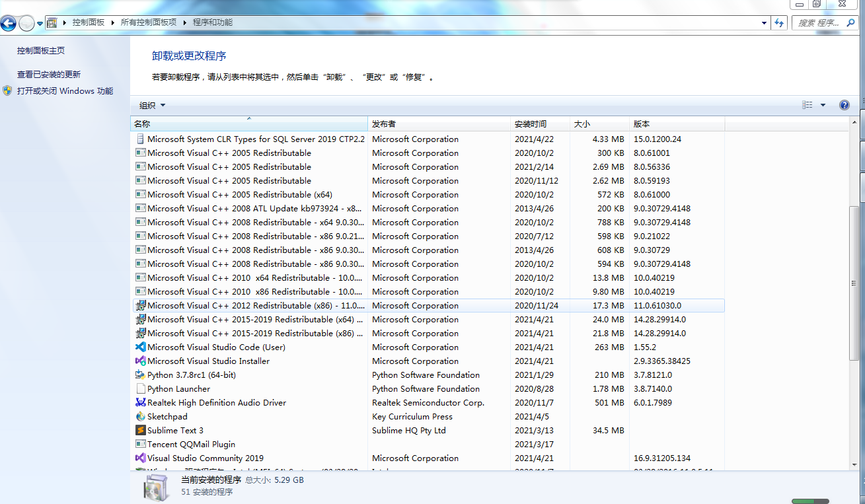
Task: Open Help with the question mark icon
Action: pos(844,105)
